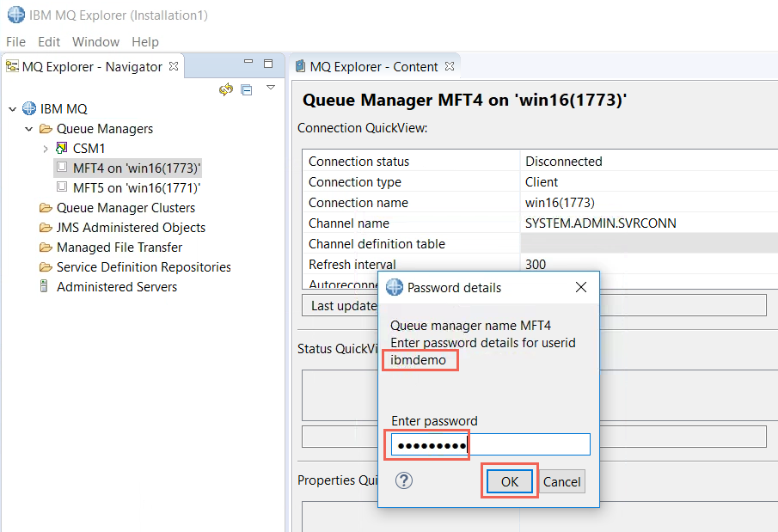Switch to MQ Explorer - Navigator tab
Viewport: 778px width, 532px height.
click(92, 66)
